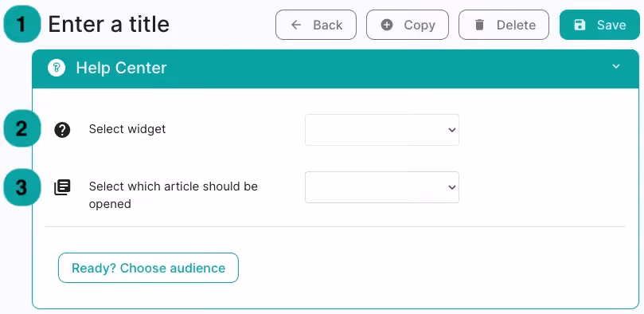This screenshot has width=644, height=314.
Task: Click the black question mark icon beside Select widget
Action: 62,130
